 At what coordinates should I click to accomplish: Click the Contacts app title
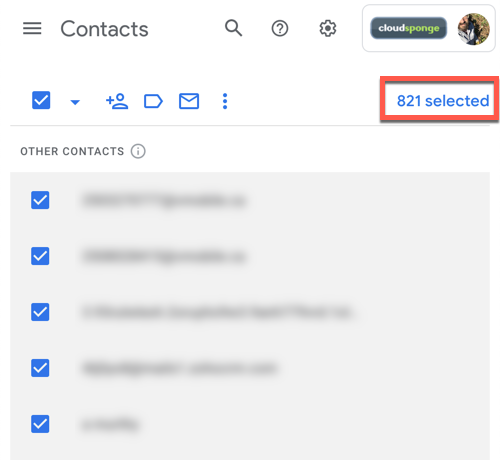coord(104,29)
